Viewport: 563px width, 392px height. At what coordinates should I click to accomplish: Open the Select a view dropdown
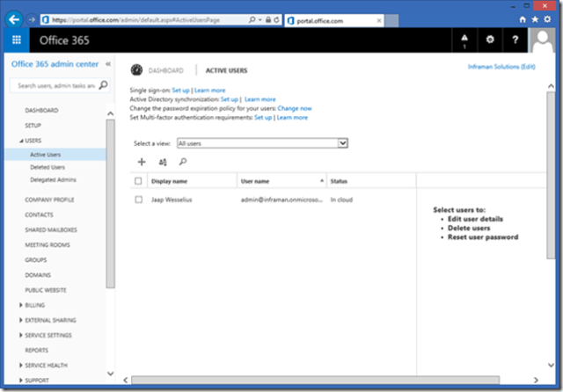(x=262, y=143)
